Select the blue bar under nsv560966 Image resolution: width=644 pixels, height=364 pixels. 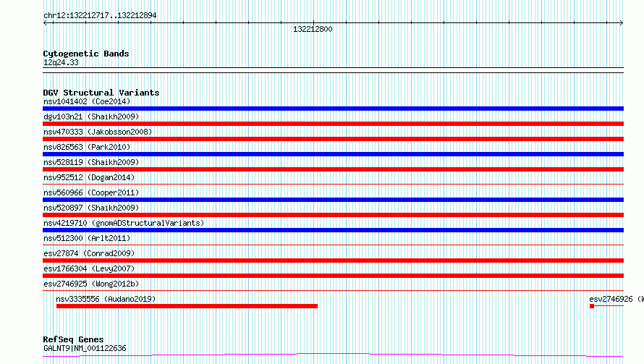(x=333, y=200)
